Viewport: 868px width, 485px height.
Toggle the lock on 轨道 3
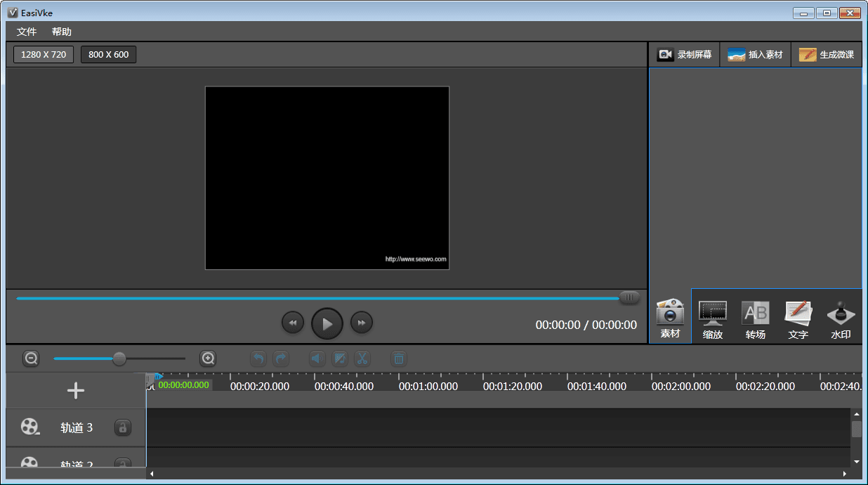coord(122,427)
